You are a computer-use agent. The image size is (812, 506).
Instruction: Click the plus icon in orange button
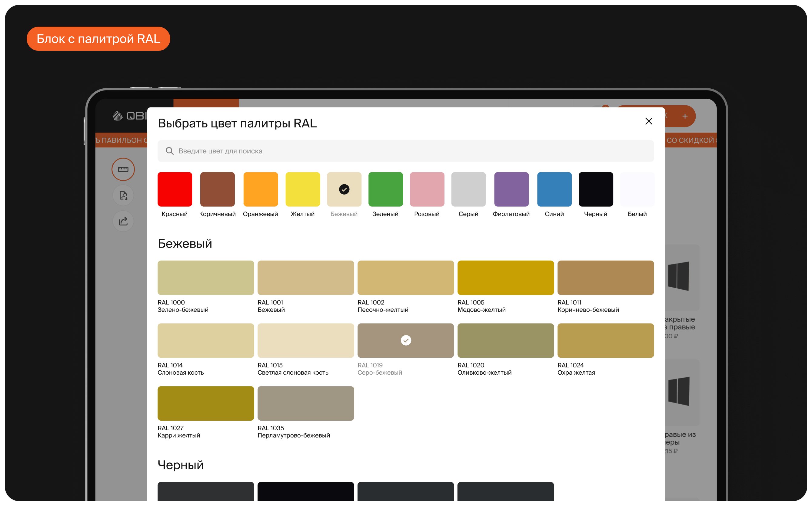coord(685,116)
